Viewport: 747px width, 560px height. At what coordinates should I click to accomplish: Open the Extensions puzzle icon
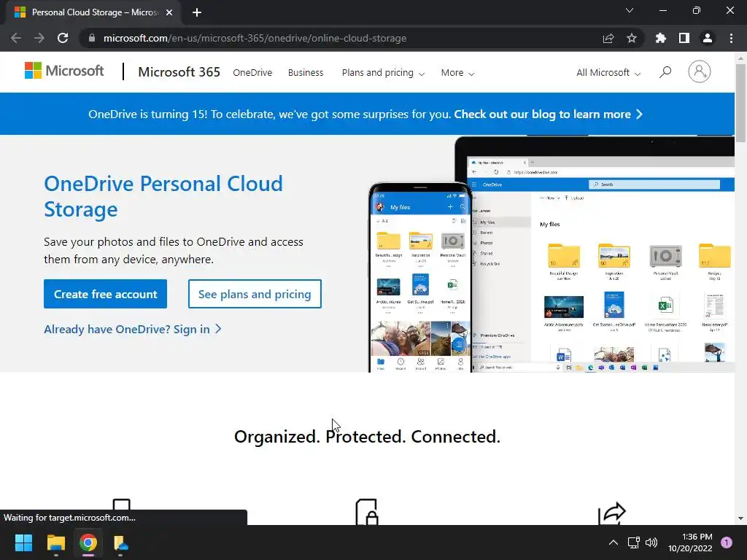(x=660, y=38)
